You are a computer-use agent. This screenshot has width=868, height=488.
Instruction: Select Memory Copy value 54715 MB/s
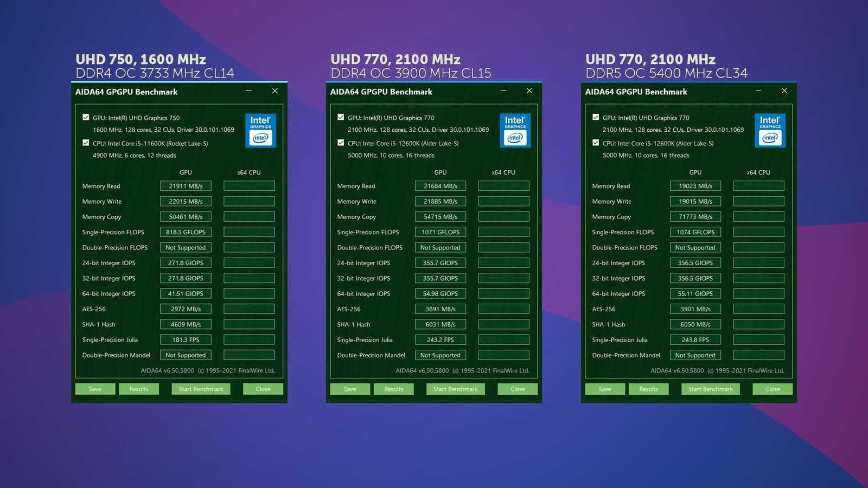[441, 216]
